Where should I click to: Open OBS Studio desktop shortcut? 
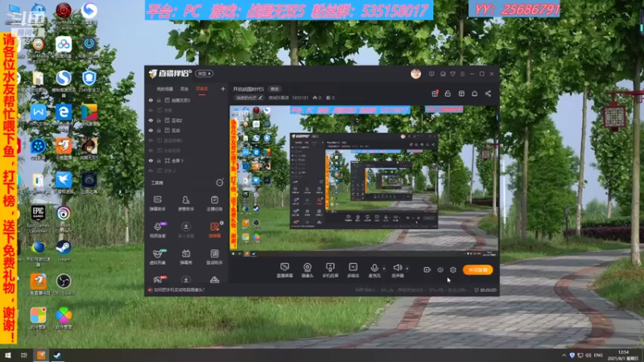(x=64, y=285)
